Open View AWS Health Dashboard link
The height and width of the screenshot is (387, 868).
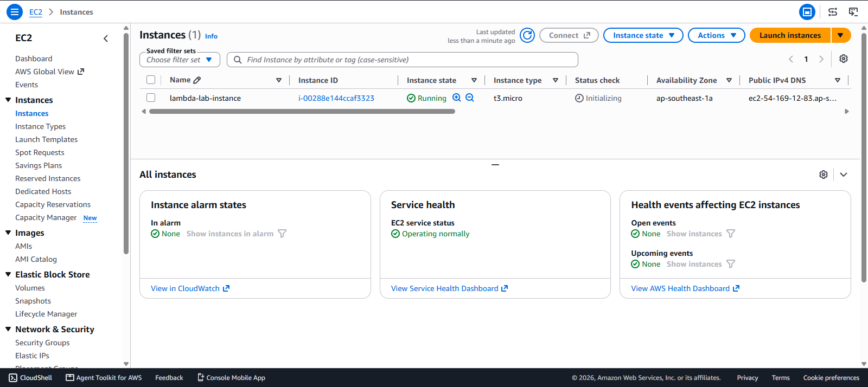pos(685,288)
